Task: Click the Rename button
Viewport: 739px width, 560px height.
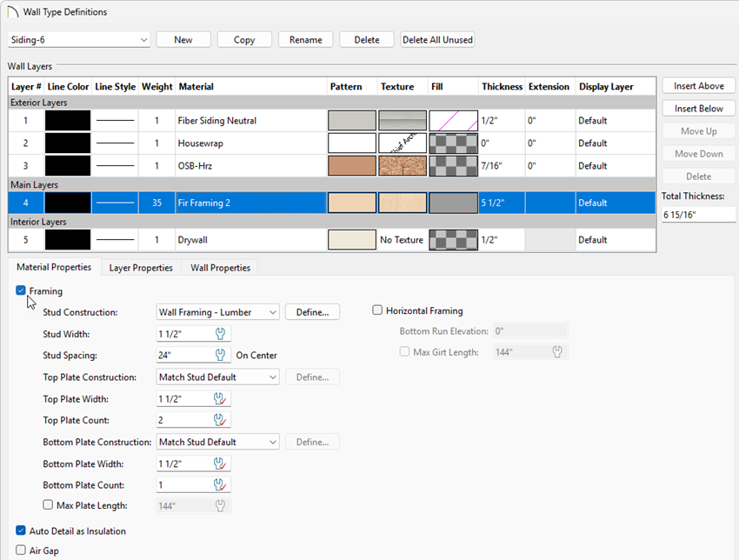Action: coord(305,40)
